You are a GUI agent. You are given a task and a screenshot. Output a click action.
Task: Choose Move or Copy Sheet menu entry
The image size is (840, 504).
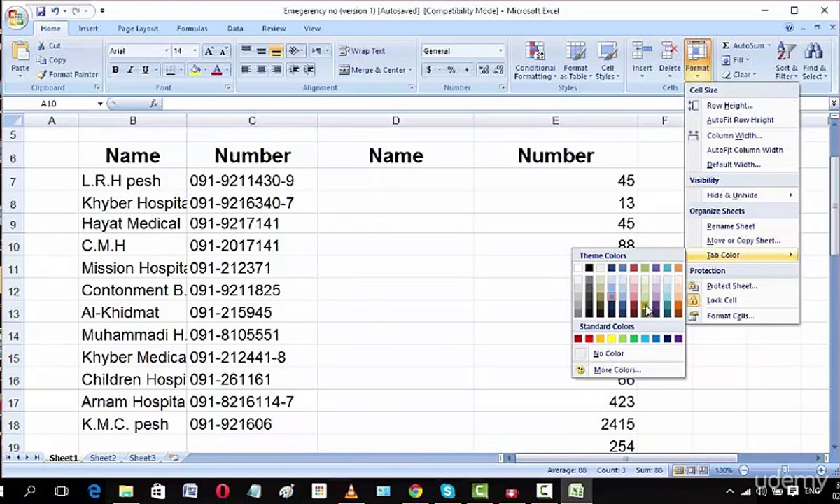pyautogui.click(x=742, y=241)
